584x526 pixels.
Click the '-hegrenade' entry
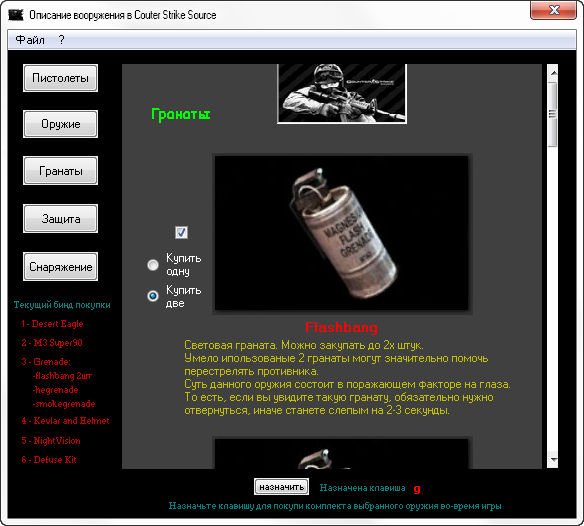55,390
